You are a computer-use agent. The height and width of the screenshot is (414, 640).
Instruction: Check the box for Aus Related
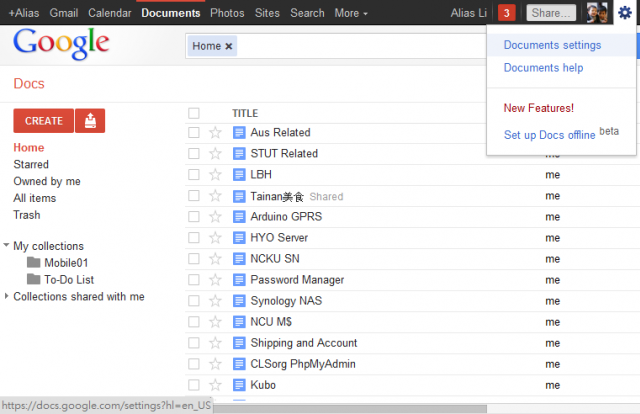194,133
